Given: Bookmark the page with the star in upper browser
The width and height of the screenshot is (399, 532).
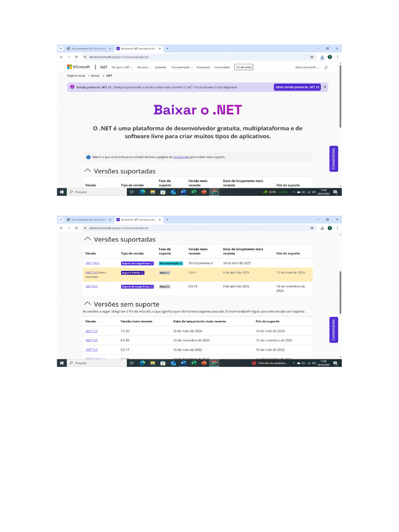Looking at the screenshot, I should [x=312, y=57].
